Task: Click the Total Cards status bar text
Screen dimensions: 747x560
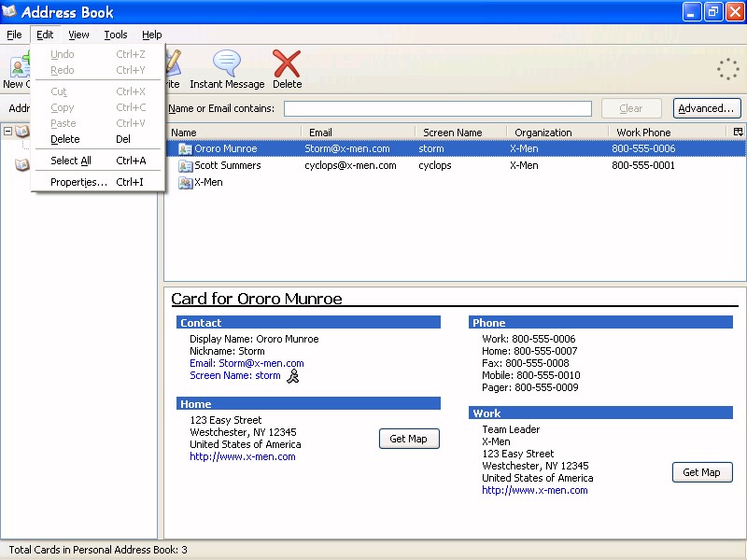Action: (98, 550)
